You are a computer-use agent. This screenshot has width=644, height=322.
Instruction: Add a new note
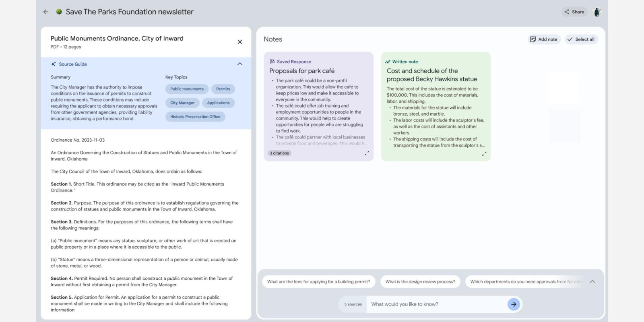[544, 39]
